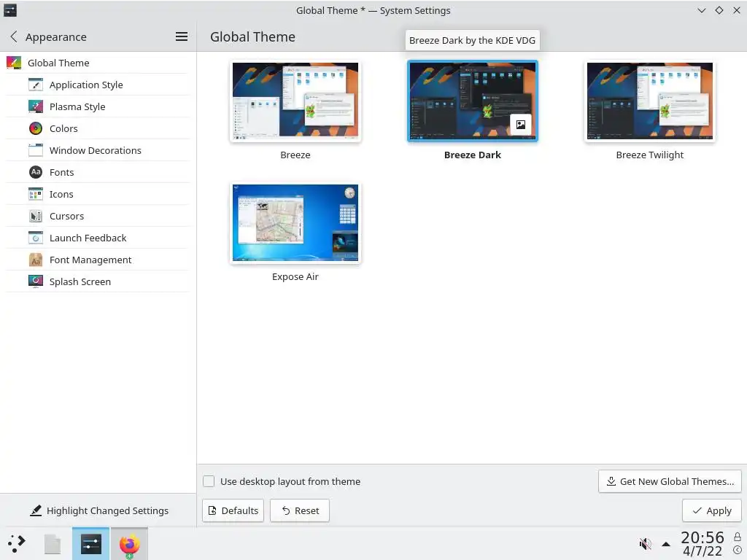The height and width of the screenshot is (560, 747).
Task: Click the Expose Air caption text
Action: coord(295,276)
